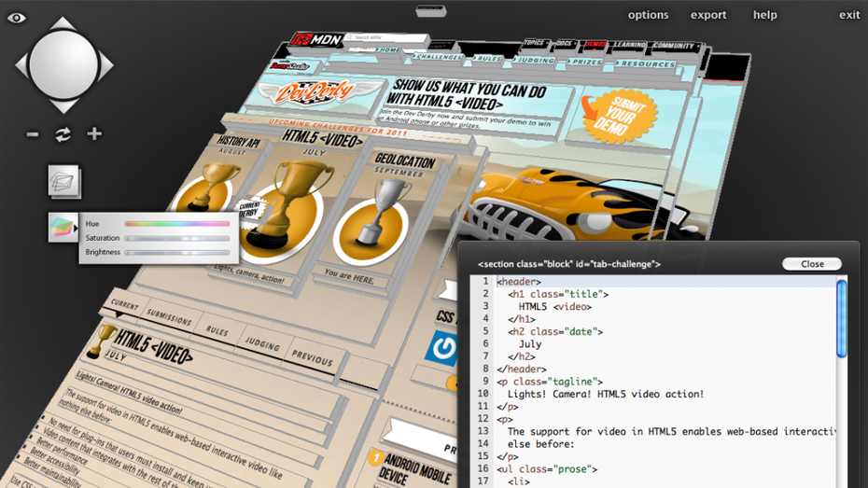Toggle the color layers panel icon
This screenshot has width=868, height=488.
[62, 228]
